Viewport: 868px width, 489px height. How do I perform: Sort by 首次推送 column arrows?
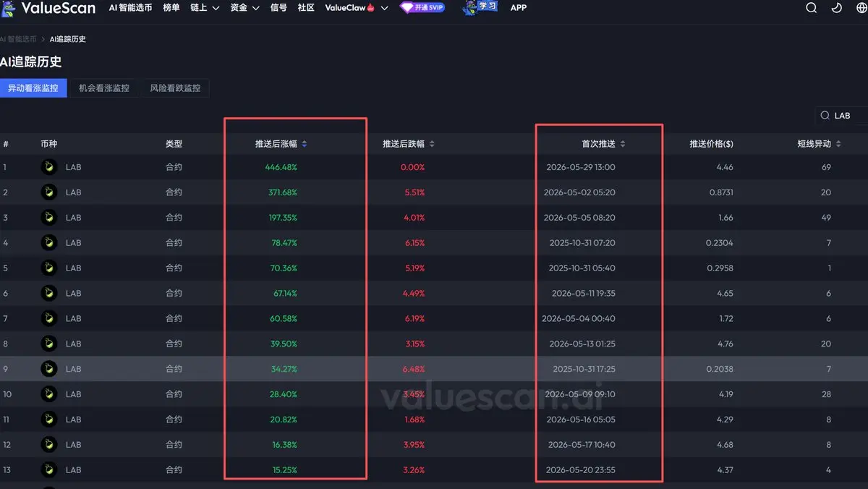(623, 144)
